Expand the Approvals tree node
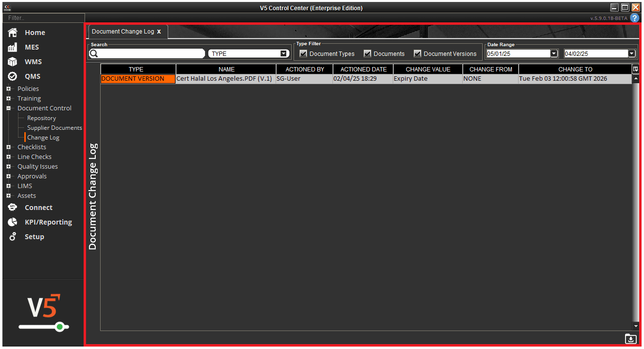 pos(8,176)
